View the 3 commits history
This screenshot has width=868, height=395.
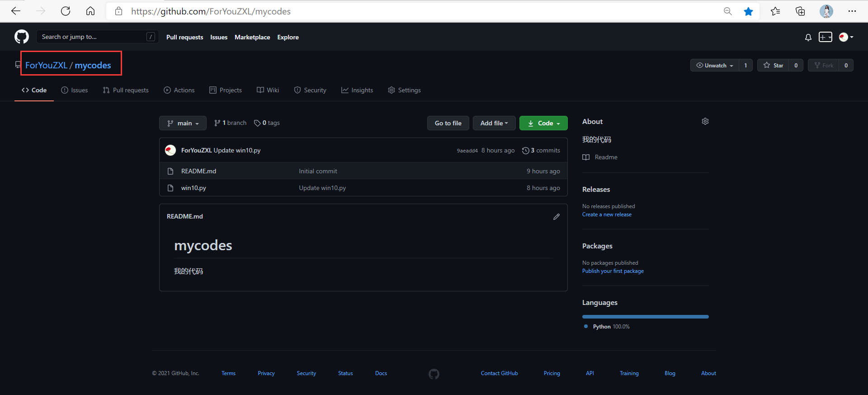(541, 150)
